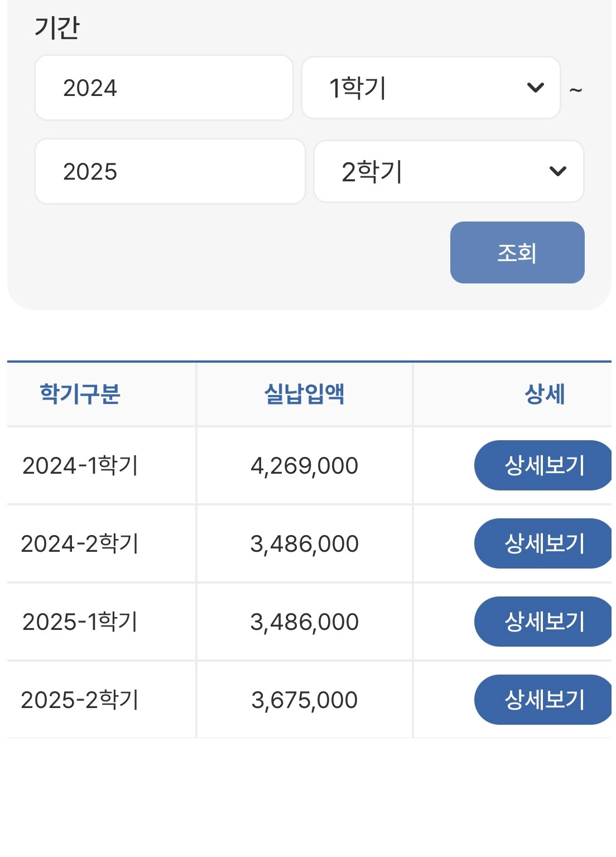Click the 3,675,000 paid amount cell

pos(304,700)
